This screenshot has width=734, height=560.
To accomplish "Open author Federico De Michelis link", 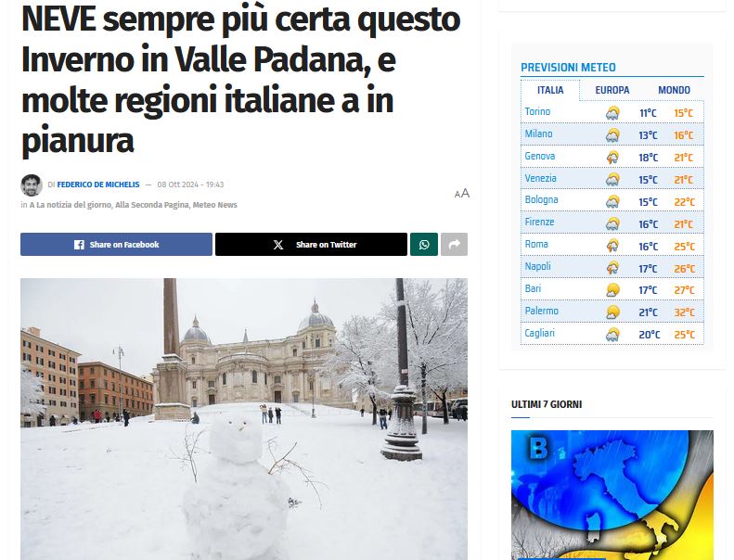I will [98, 185].
